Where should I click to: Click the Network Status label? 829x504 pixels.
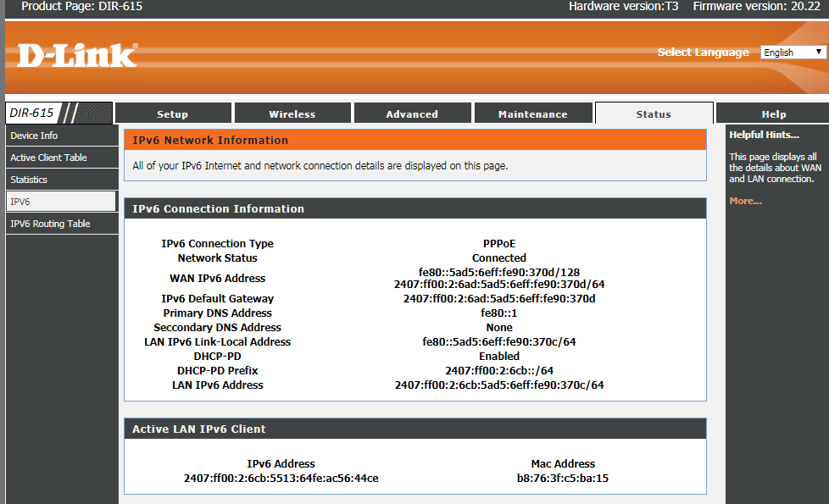[217, 258]
